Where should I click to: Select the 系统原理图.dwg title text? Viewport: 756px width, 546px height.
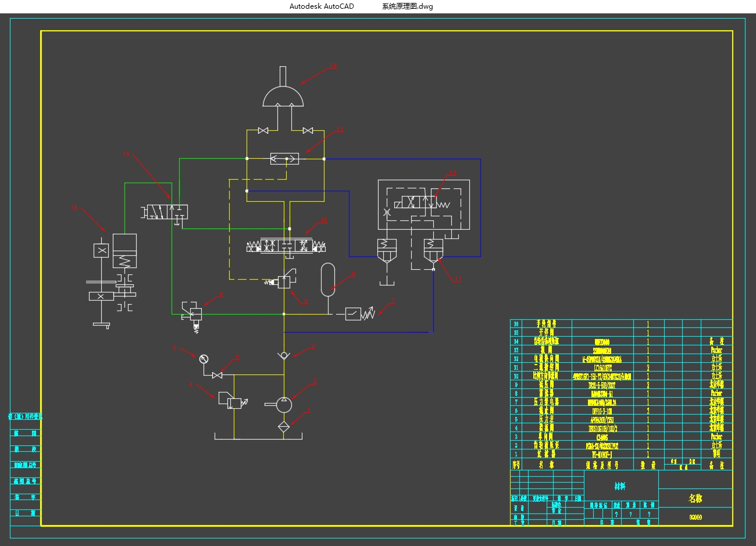pos(407,6)
